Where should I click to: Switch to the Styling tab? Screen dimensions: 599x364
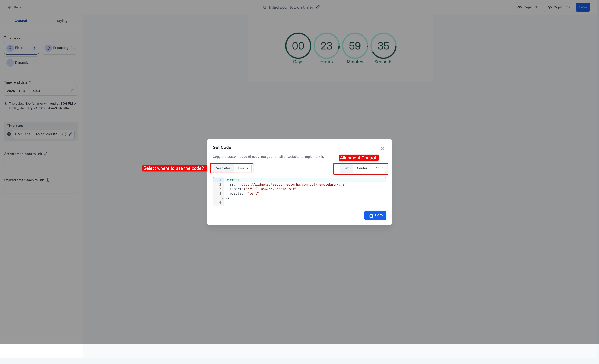click(62, 21)
